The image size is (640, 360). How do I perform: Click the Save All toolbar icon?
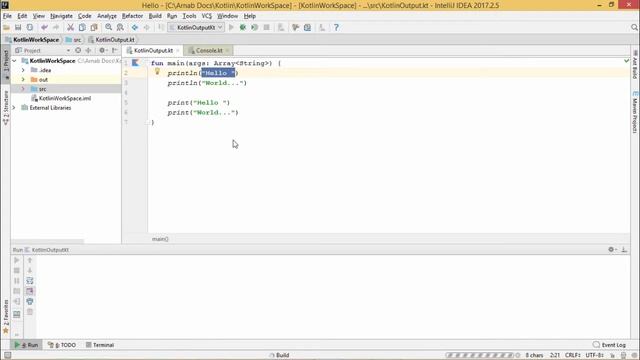coord(18,27)
